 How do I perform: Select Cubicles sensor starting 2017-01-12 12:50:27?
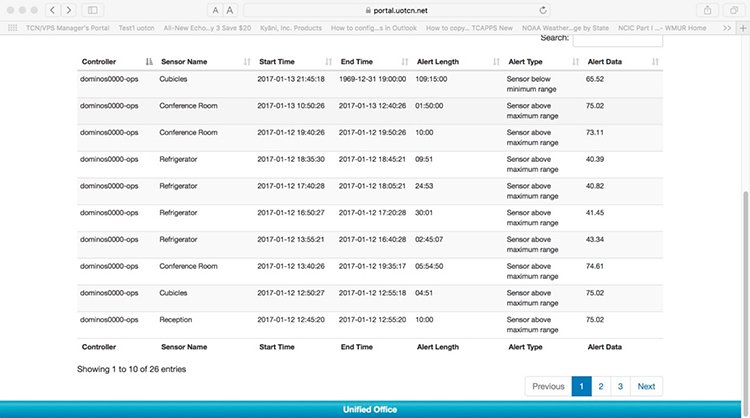[173, 293]
